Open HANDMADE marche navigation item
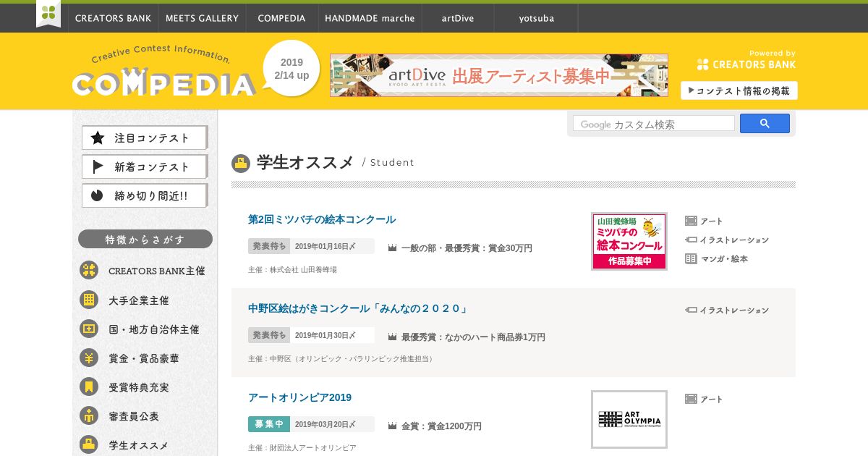The width and height of the screenshot is (868, 456). point(370,18)
